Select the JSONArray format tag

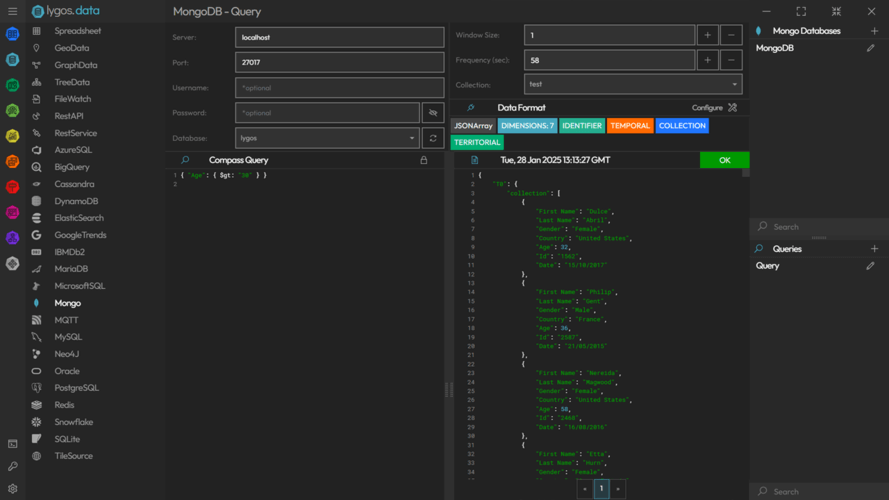click(473, 126)
